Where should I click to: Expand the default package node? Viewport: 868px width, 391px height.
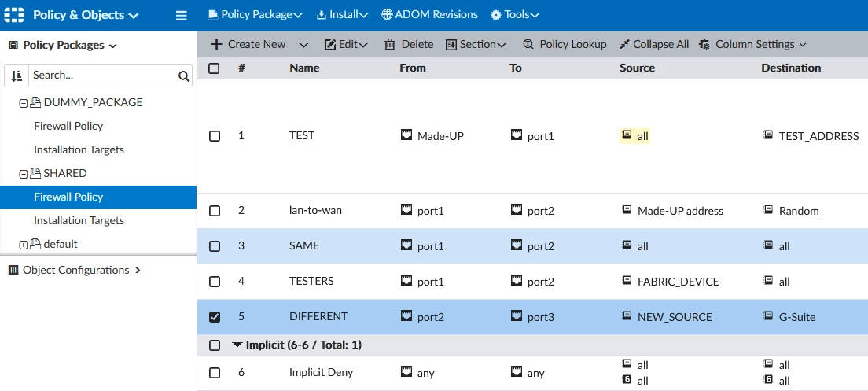pos(24,245)
